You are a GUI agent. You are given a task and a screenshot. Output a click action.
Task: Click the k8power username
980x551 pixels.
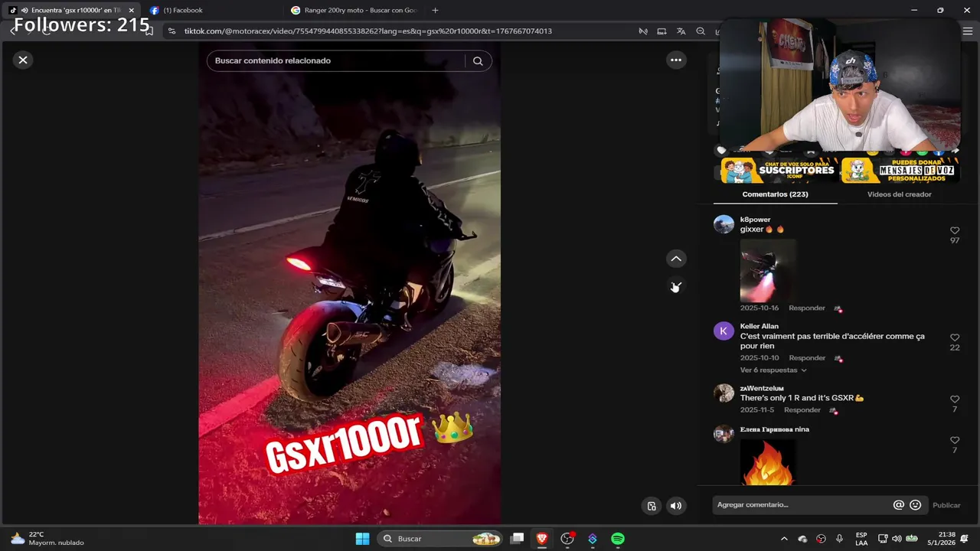tap(755, 220)
